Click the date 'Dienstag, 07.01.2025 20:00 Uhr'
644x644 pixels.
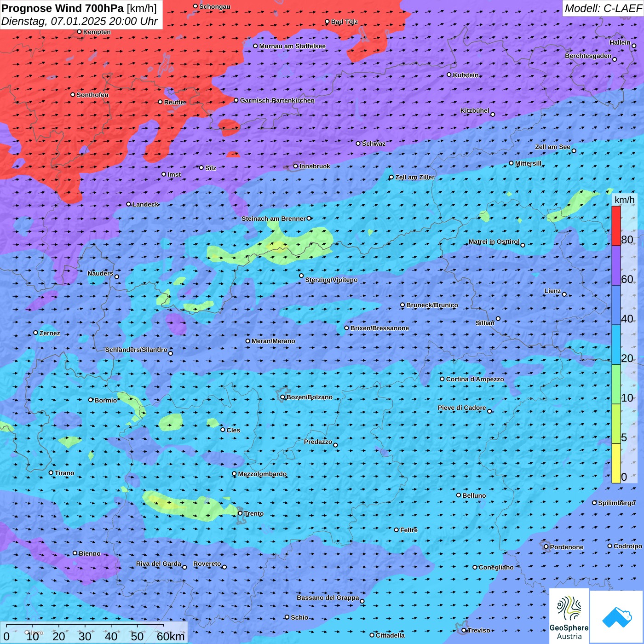80,21
